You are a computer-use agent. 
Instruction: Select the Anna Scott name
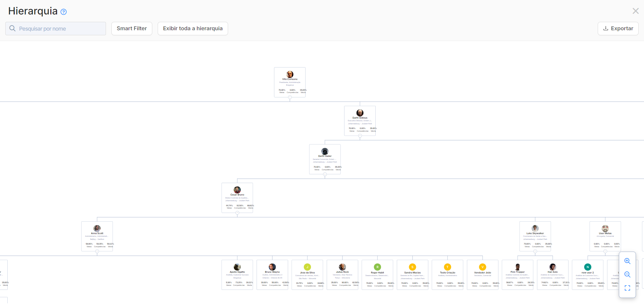pos(97,233)
